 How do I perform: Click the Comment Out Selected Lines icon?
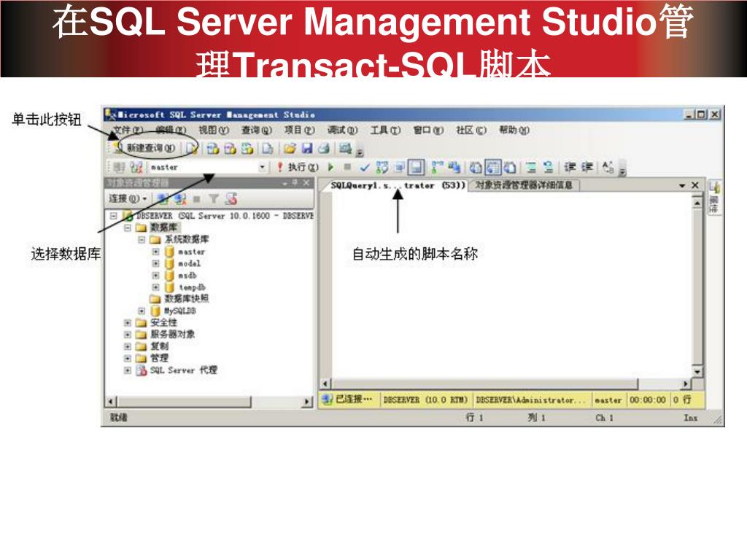pyautogui.click(x=531, y=167)
